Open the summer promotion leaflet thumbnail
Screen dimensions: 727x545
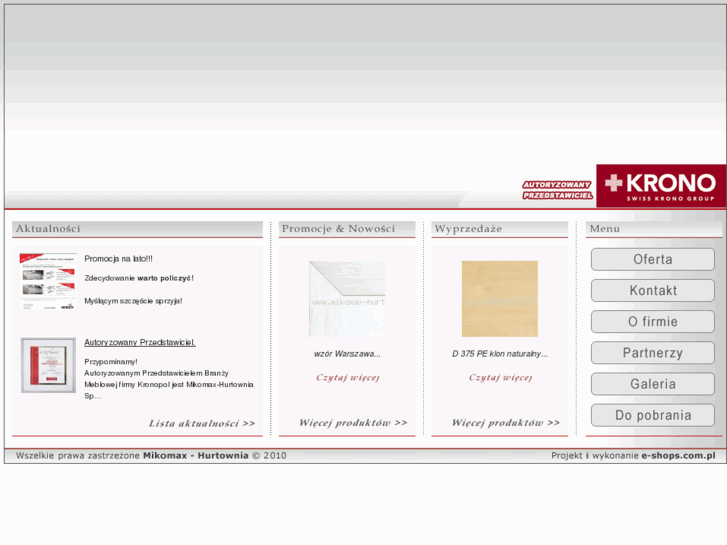point(47,281)
